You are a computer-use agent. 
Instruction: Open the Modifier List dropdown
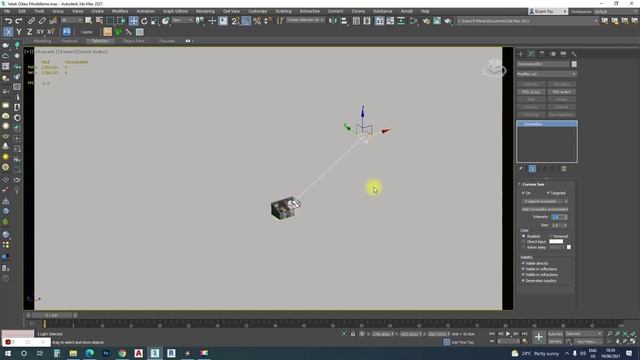[x=547, y=74]
